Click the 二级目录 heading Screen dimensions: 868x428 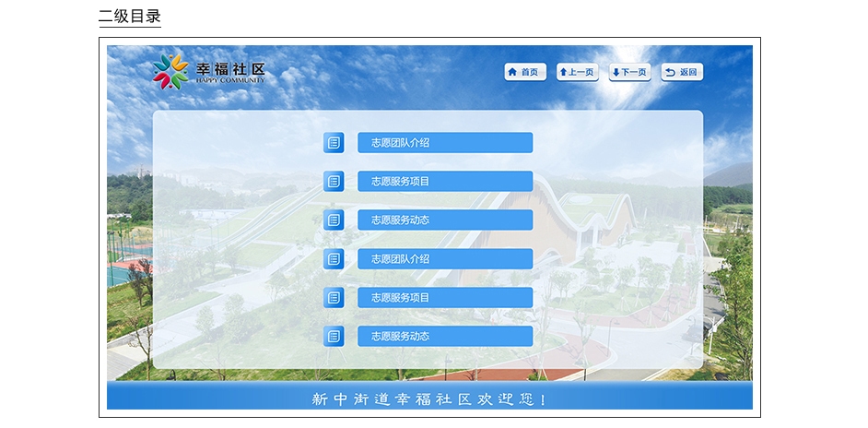pyautogui.click(x=130, y=16)
